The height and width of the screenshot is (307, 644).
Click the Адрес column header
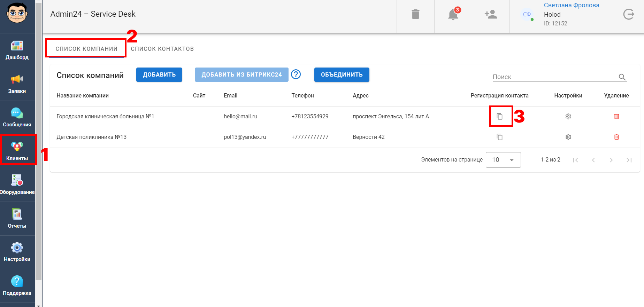tap(361, 96)
